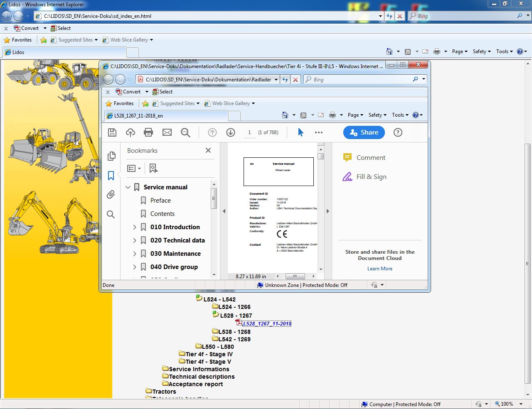Expand the 030 Maintenance bookmark
The image size is (532, 409).
[x=135, y=254]
